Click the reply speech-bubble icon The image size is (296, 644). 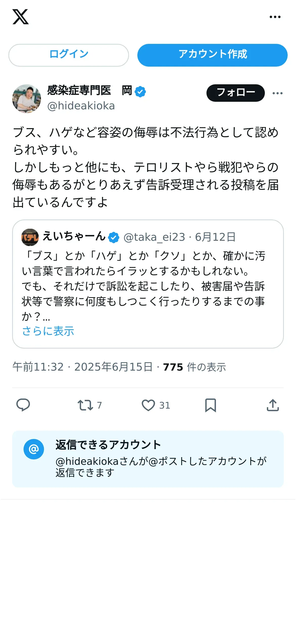(23, 405)
